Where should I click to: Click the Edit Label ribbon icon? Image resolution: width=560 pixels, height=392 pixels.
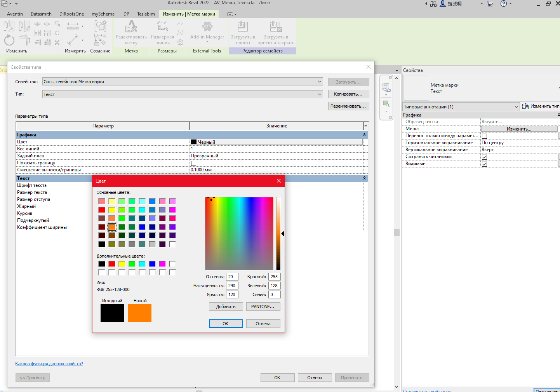tap(131, 27)
